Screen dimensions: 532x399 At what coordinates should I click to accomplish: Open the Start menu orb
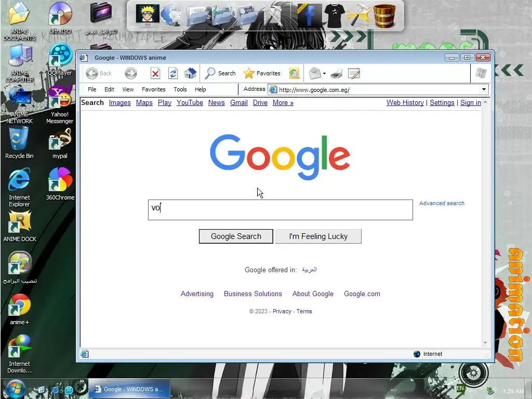point(15,389)
